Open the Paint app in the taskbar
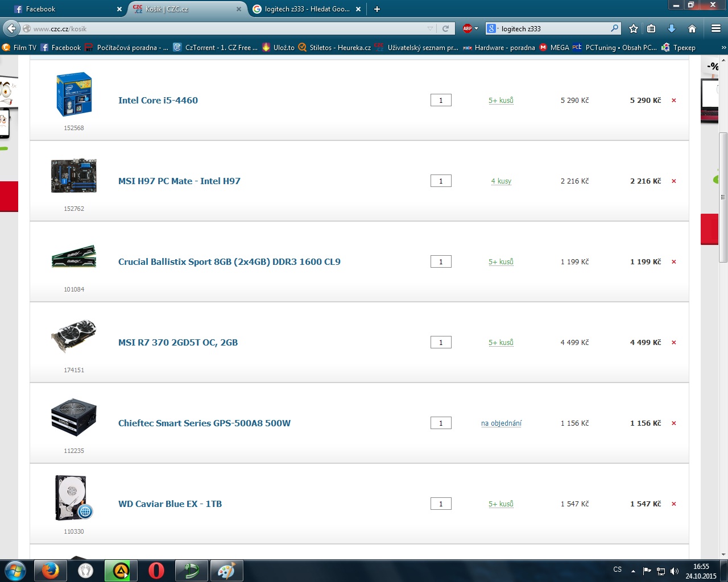 click(x=227, y=571)
